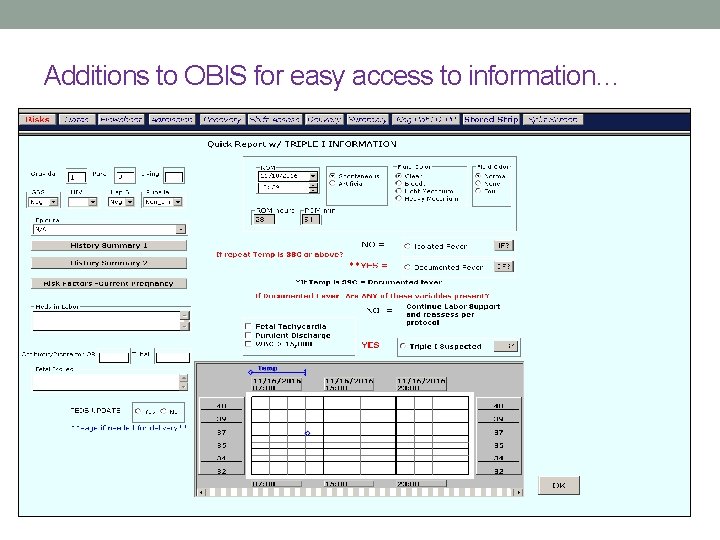Open the Delivery tab
The height and width of the screenshot is (540, 720).
tap(324, 119)
